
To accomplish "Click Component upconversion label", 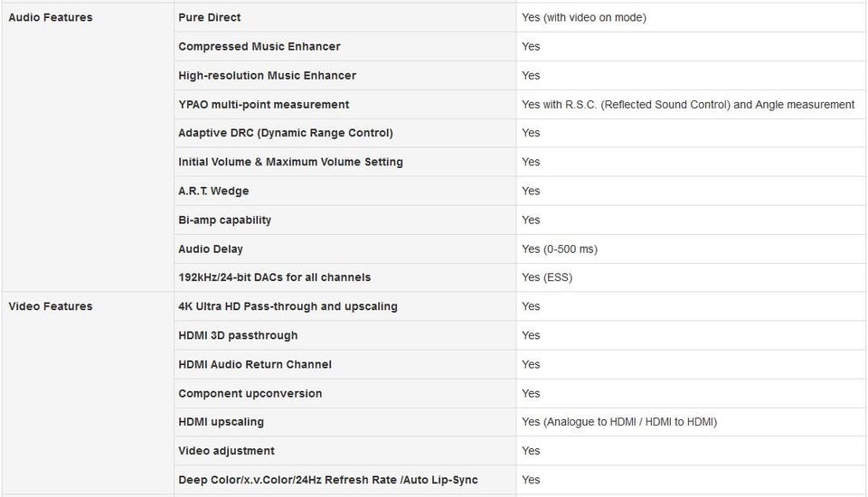I will (x=250, y=393).
